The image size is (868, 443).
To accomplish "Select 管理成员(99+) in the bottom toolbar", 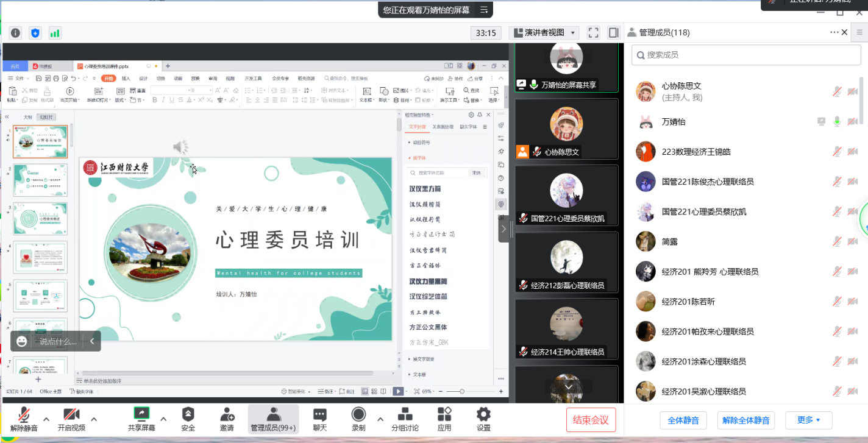I will pyautogui.click(x=273, y=419).
